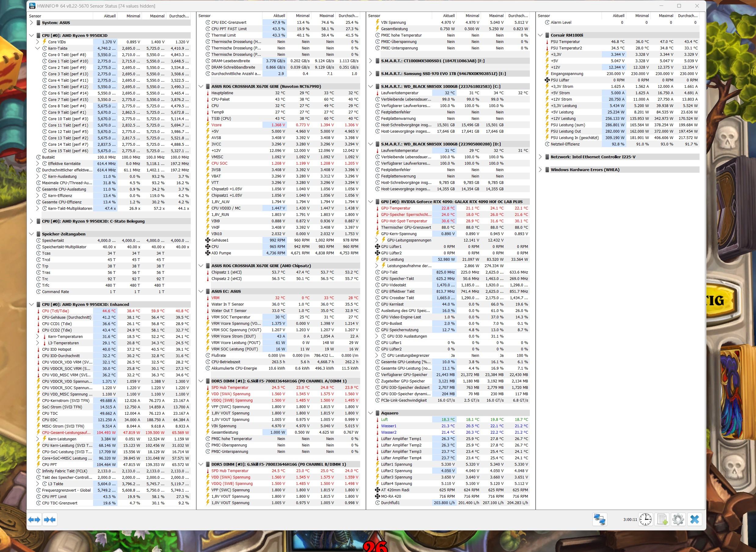Click the Aktuell column header in fourth panel
Viewport: 756px width, 552px height.
pos(618,16)
